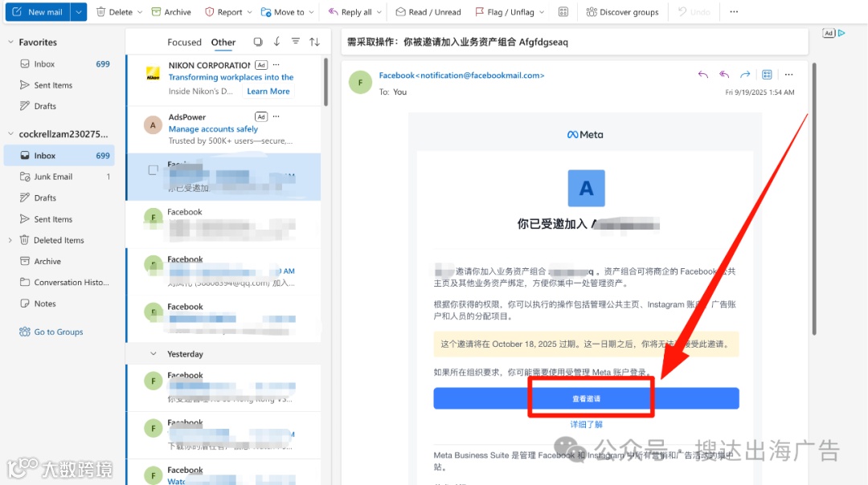Viewport: 868px width, 485px height.
Task: Open the Archive folder in sidebar
Action: click(59, 261)
